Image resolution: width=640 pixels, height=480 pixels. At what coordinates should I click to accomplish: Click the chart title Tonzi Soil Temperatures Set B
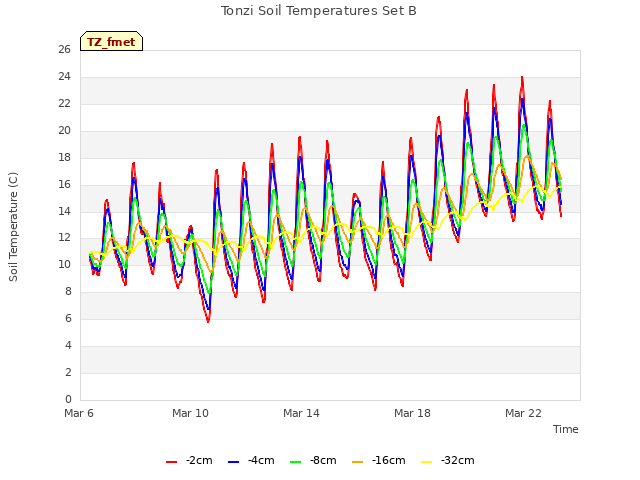click(x=319, y=11)
